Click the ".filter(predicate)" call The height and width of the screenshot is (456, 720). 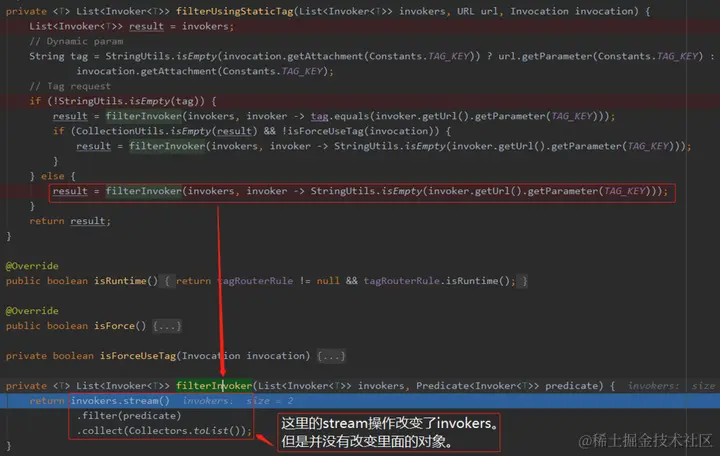(x=129, y=416)
